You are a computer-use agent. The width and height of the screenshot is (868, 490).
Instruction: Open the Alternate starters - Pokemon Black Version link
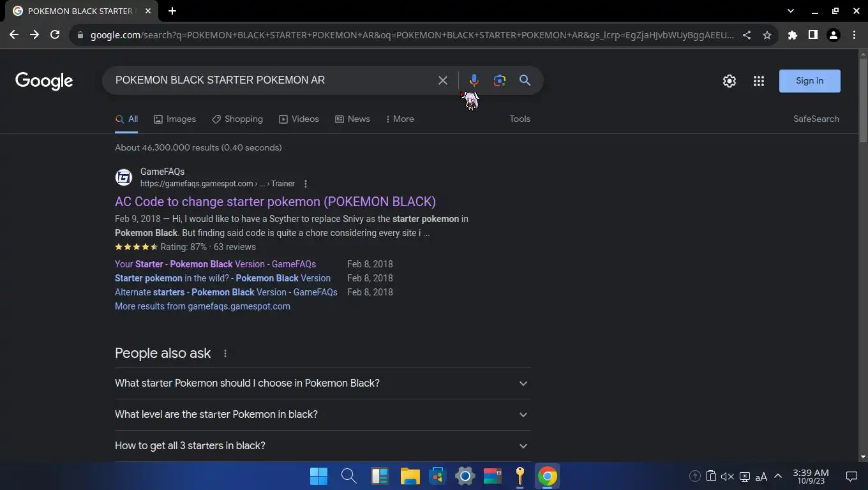point(226,292)
